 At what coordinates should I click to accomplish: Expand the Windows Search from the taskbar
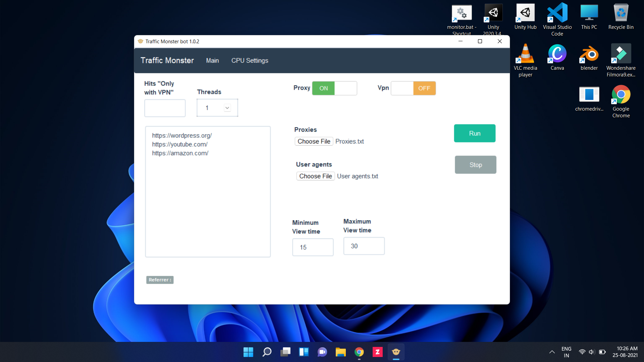[267, 352]
